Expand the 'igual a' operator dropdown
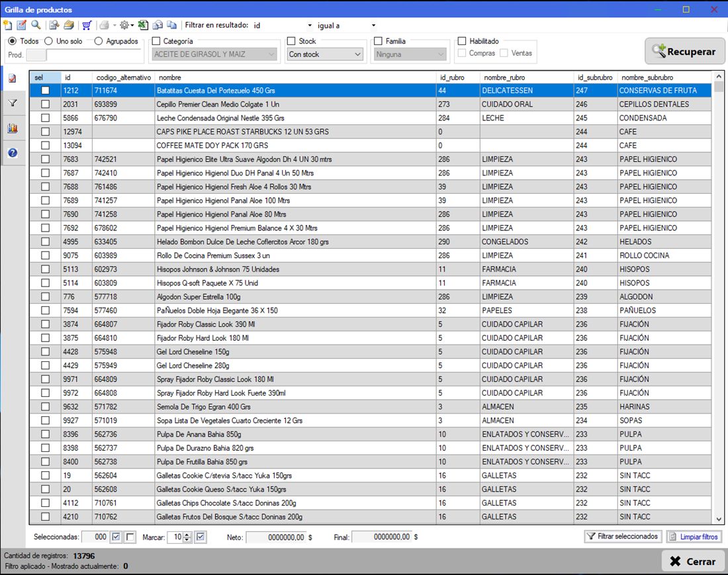The width and height of the screenshot is (728, 575). coord(346,26)
